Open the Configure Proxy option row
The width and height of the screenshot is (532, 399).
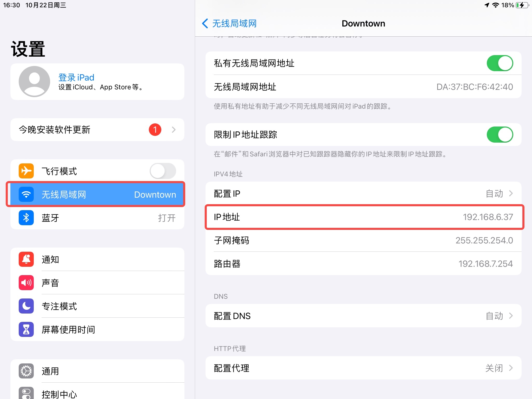pyautogui.click(x=363, y=368)
